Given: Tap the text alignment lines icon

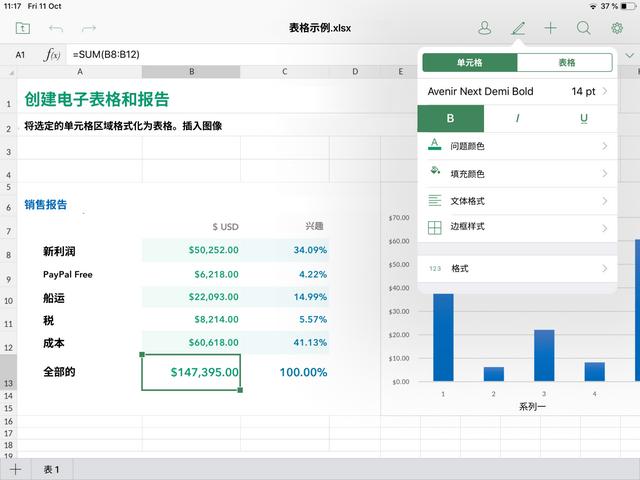Looking at the screenshot, I should [435, 200].
